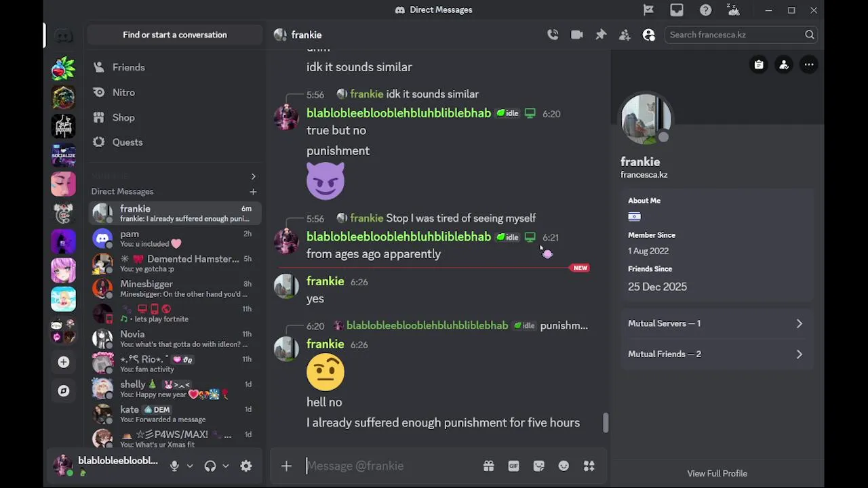Screen dimensions: 868x488
Task: Open Demented Hamster group DM
Action: tap(175, 264)
